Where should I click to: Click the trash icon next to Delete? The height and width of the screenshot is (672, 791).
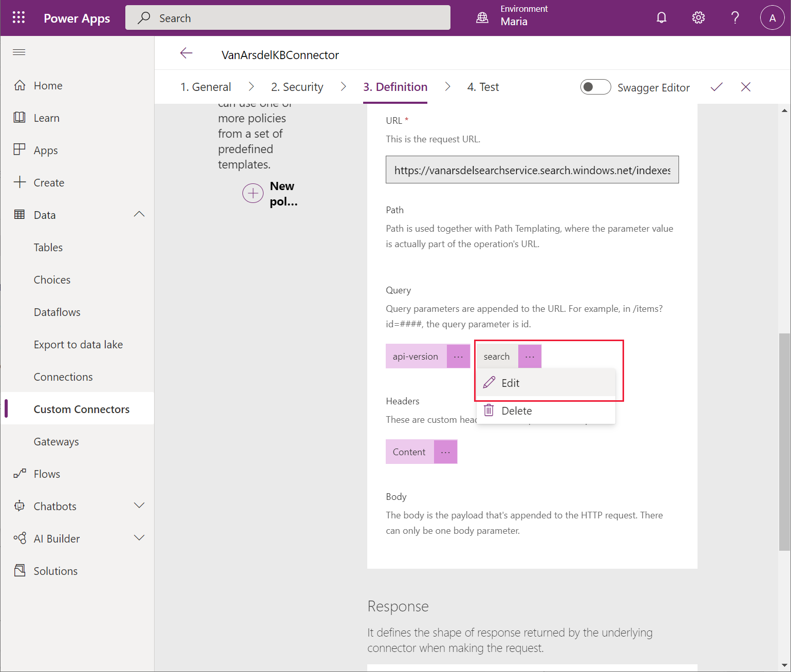(489, 410)
